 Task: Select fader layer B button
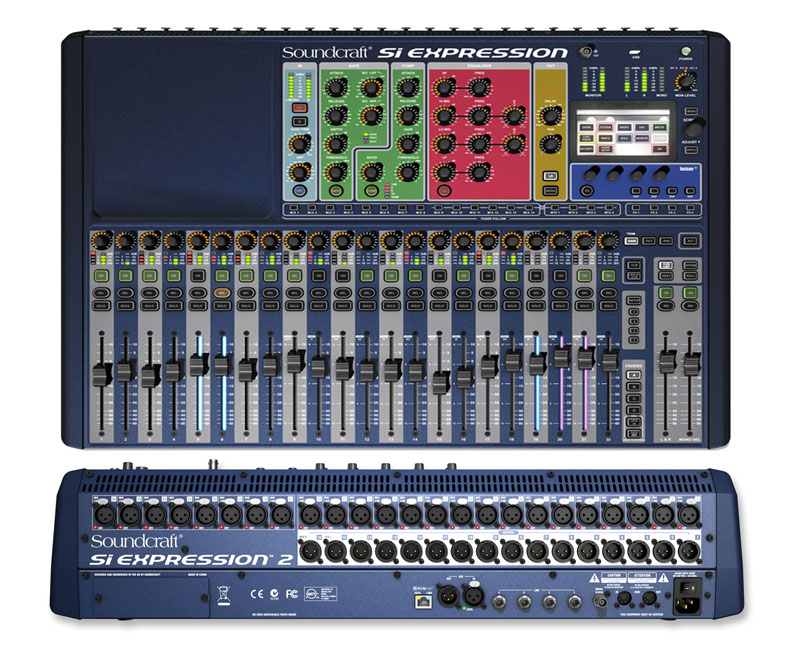[x=633, y=387]
